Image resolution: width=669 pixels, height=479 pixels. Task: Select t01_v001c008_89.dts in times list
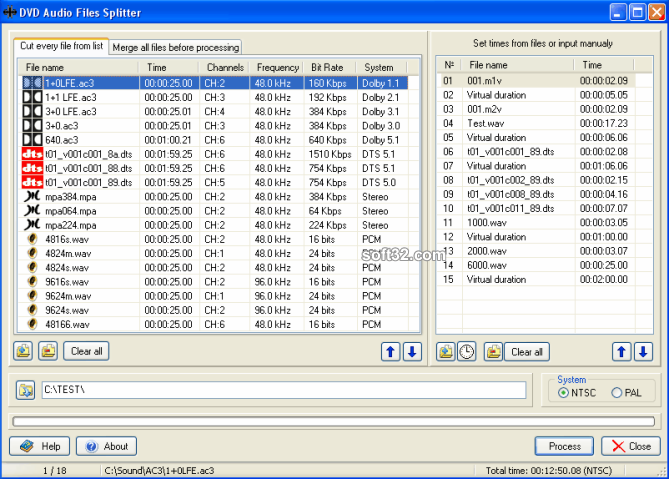pos(511,194)
